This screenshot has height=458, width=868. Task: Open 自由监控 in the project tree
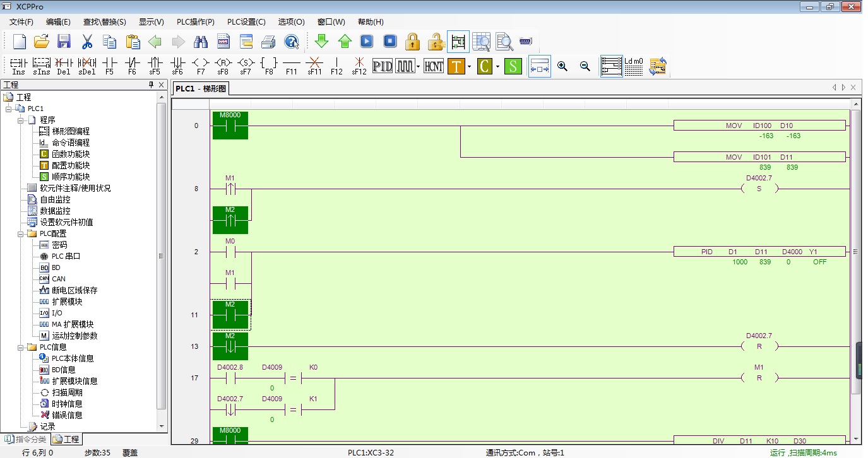(x=55, y=199)
